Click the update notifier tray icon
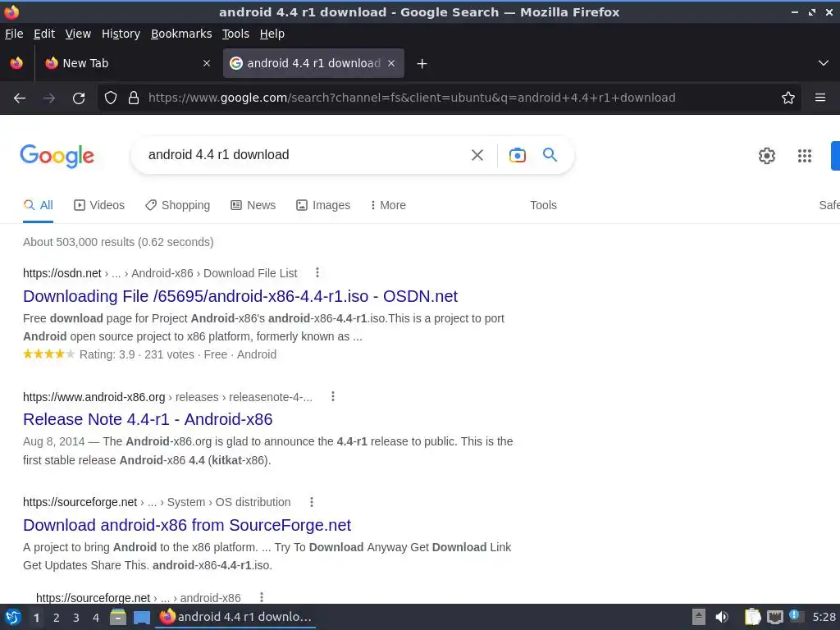The height and width of the screenshot is (630, 840). point(796,616)
